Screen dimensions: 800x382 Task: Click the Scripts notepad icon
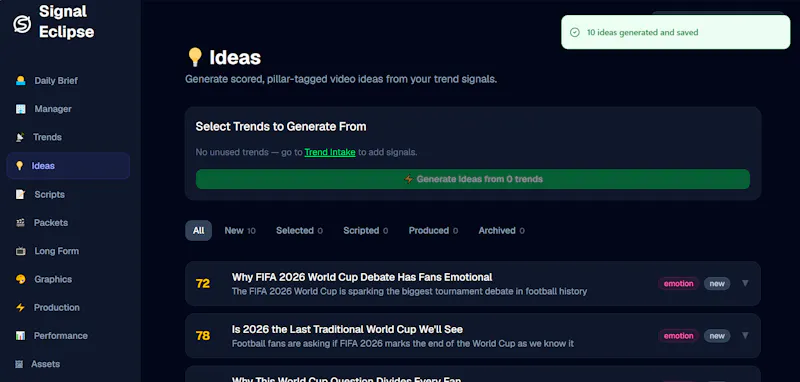(20, 194)
